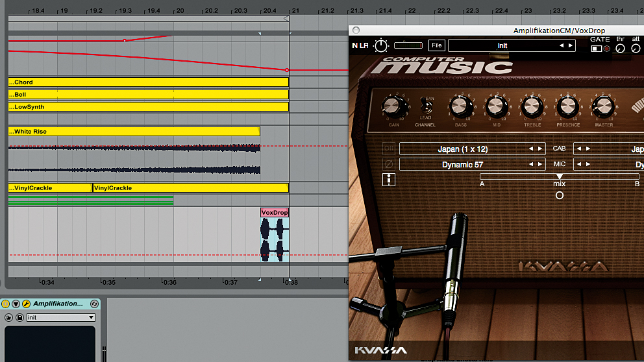Image resolution: width=644 pixels, height=362 pixels.
Task: Click 0:35 on the time ruler
Action: click(x=108, y=282)
